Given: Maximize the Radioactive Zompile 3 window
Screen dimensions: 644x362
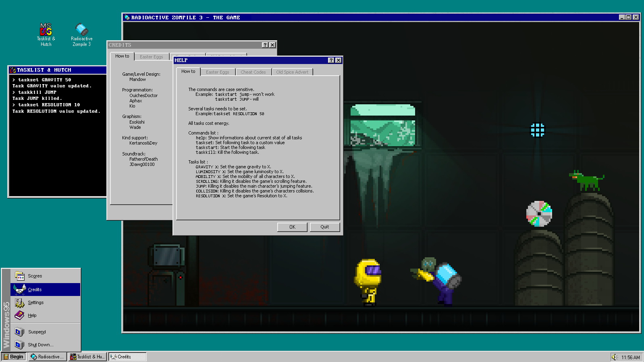Looking at the screenshot, I should click(x=628, y=17).
